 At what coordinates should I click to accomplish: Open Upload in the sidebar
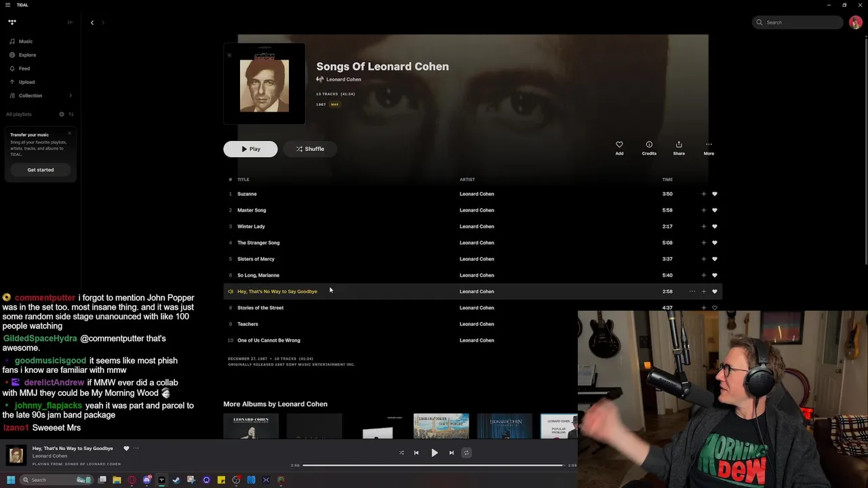coord(22,82)
